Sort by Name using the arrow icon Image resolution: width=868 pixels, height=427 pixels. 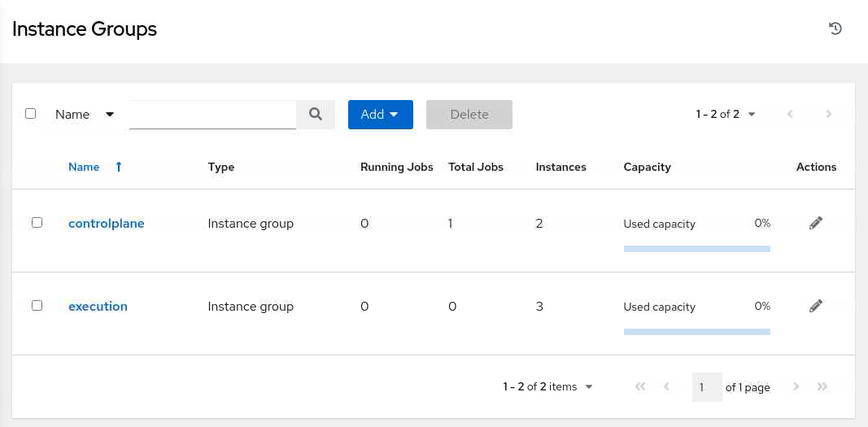[x=119, y=167]
